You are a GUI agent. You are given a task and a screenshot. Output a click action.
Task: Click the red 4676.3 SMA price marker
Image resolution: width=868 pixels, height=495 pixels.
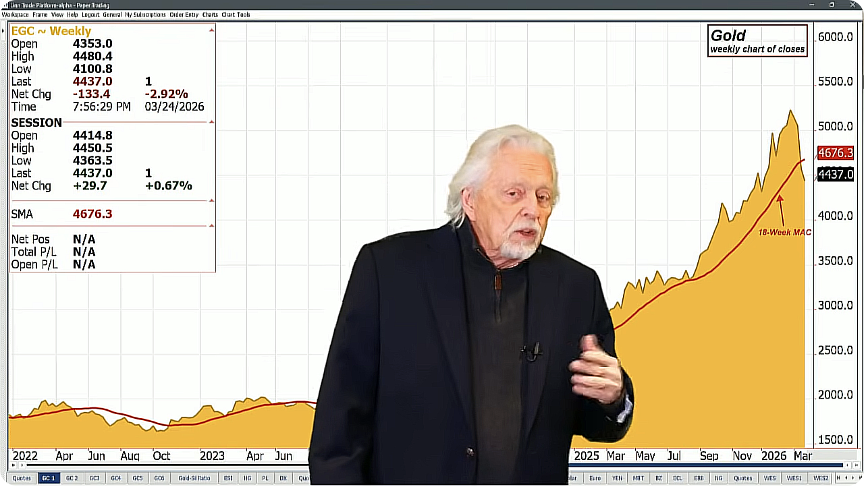click(835, 153)
